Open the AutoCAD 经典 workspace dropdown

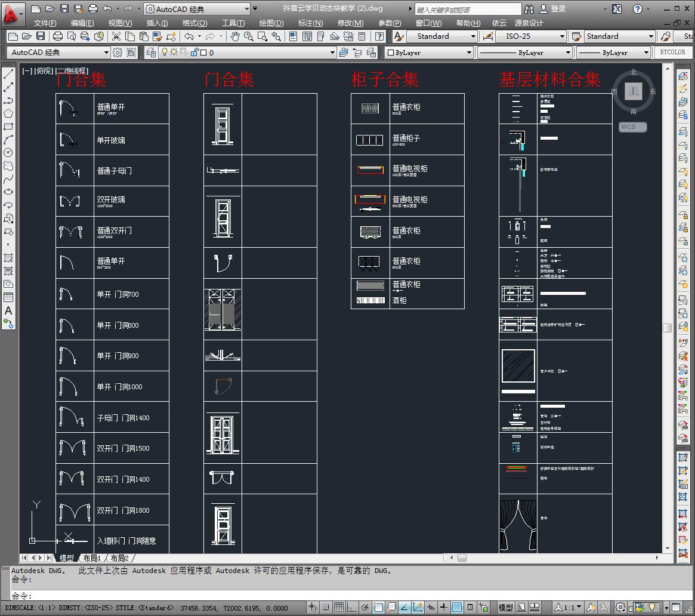[58, 53]
